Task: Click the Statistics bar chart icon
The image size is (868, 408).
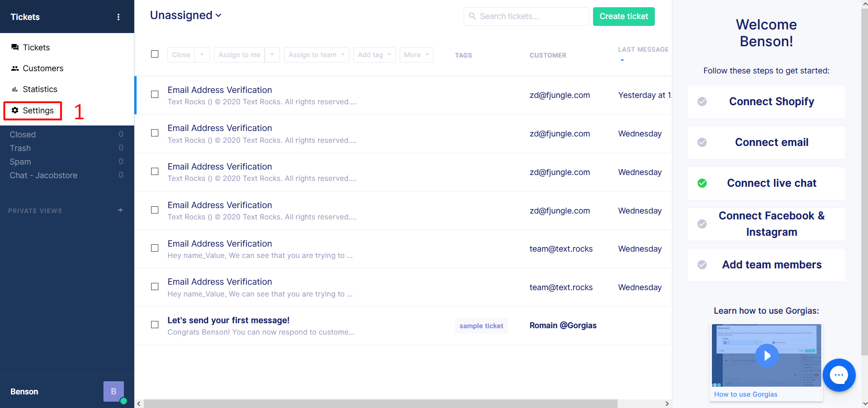Action: (x=15, y=89)
